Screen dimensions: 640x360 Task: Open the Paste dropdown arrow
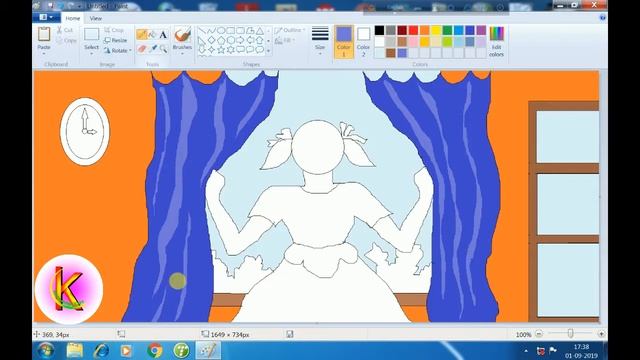point(44,53)
